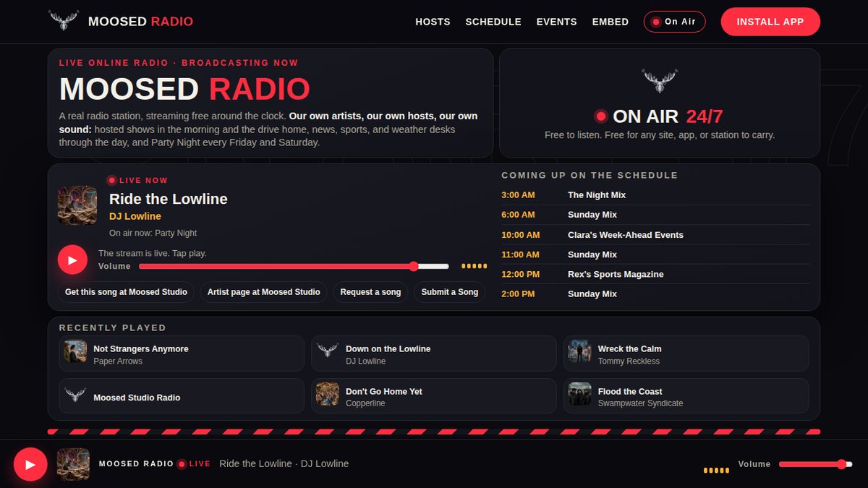Click album art thumbnail in bottom bar
This screenshot has width=868, height=488.
point(73,464)
